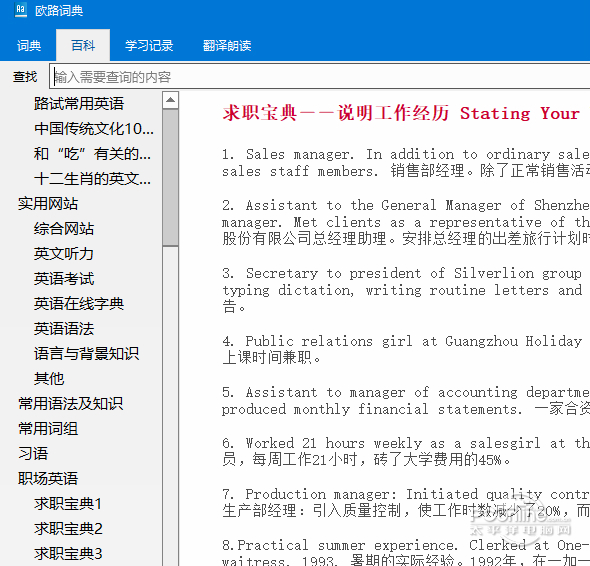590x566 pixels.
Task: Select 综合网站 in the sidebar
Action: (64, 228)
